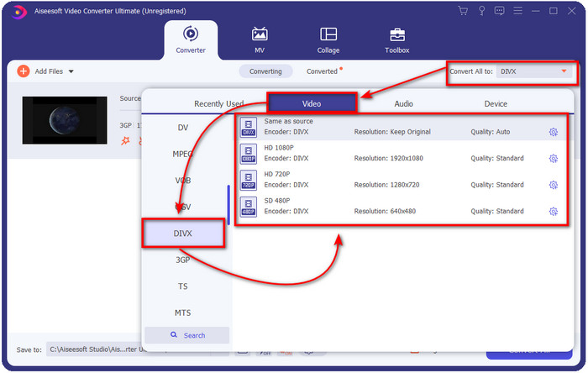
Task: Open settings gear for HD 1080P
Action: pos(553,159)
